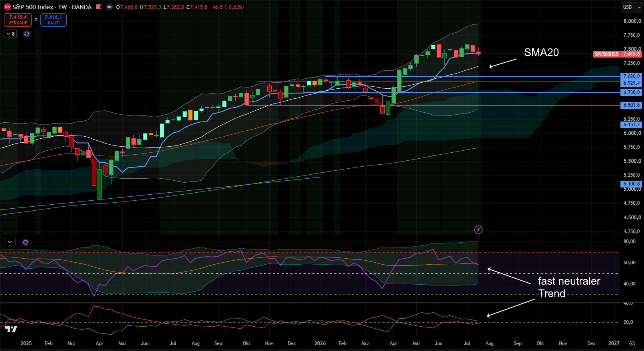Click the 2027 label on the time axis

614,343
